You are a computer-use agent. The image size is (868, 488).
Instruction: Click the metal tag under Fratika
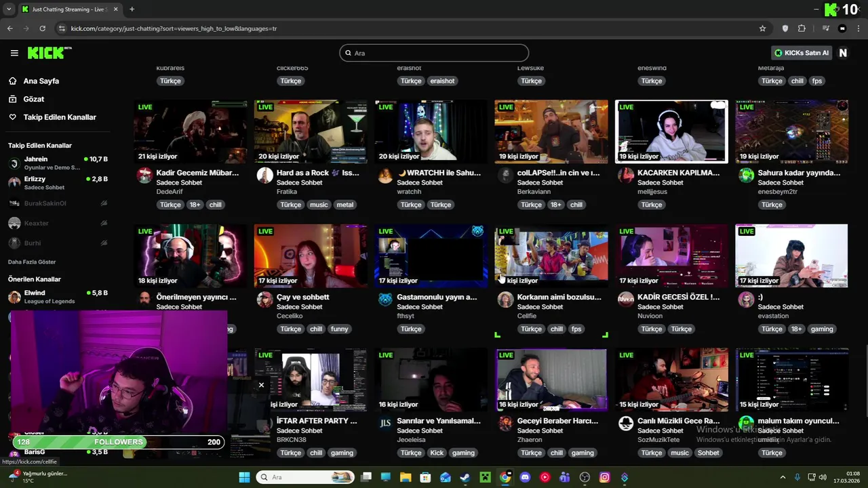345,205
